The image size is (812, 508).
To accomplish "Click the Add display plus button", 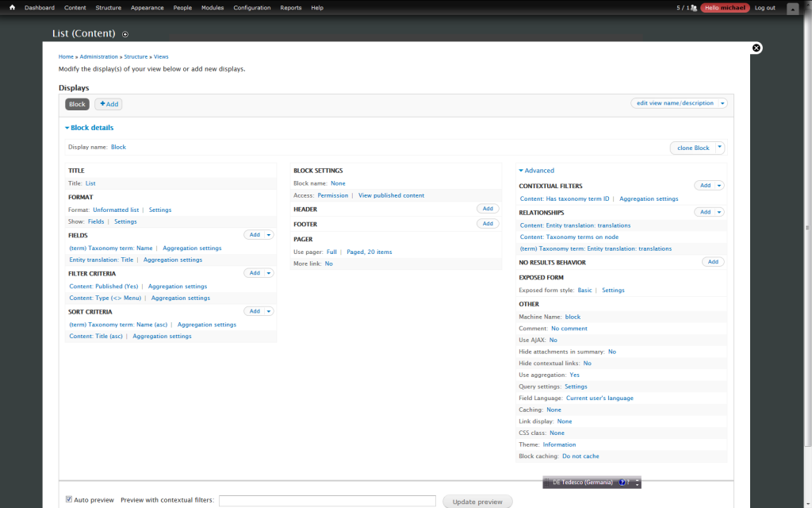I will (x=109, y=104).
